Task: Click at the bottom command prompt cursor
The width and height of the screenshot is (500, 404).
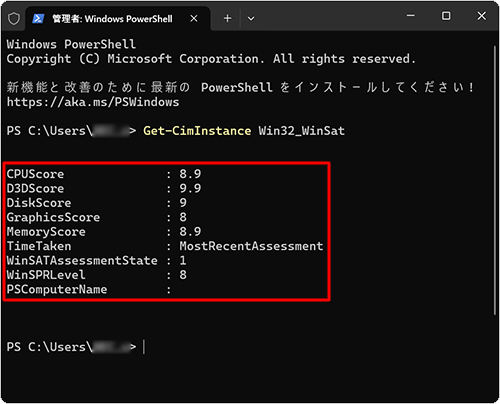Action: point(144,347)
